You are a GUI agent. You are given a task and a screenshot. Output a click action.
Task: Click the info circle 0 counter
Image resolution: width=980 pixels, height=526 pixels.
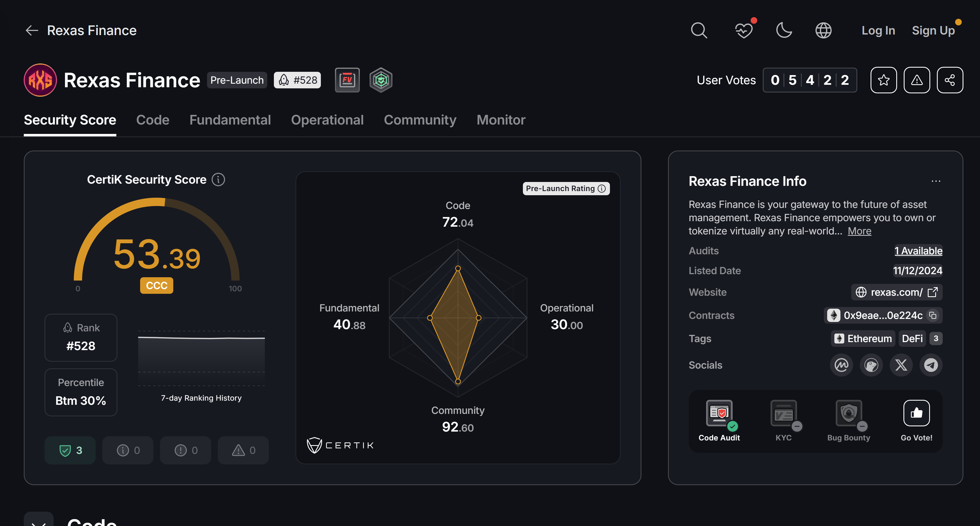[x=128, y=450]
